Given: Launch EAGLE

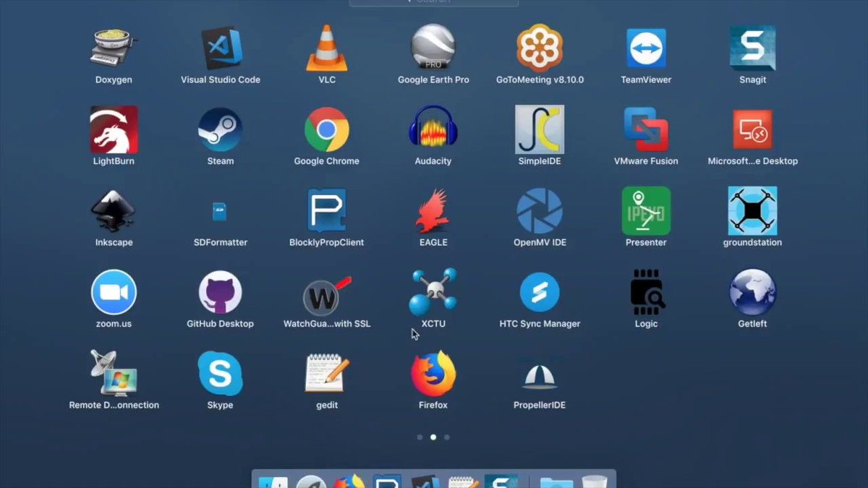Looking at the screenshot, I should (433, 211).
